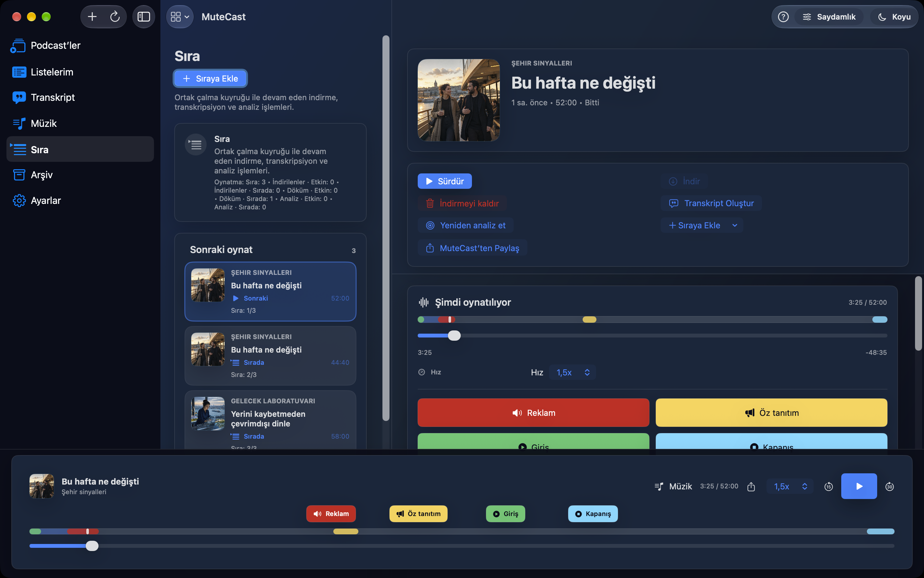The image size is (924, 578).
Task: Open Listelerim in the sidebar
Action: coord(80,72)
